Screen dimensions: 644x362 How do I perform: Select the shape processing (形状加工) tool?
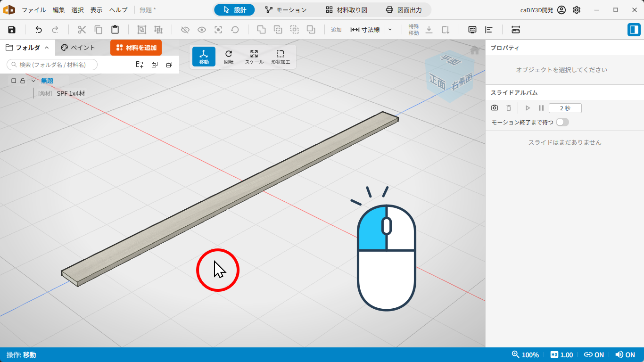click(281, 57)
